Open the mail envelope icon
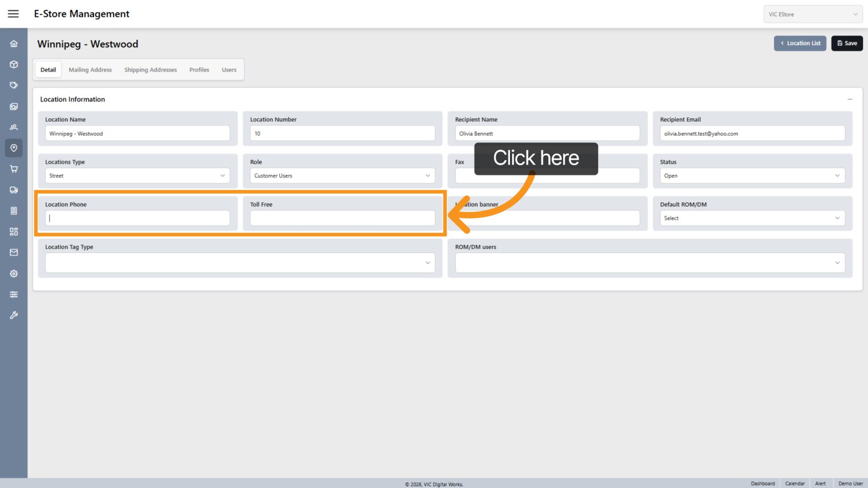The image size is (868, 488). pyautogui.click(x=14, y=253)
